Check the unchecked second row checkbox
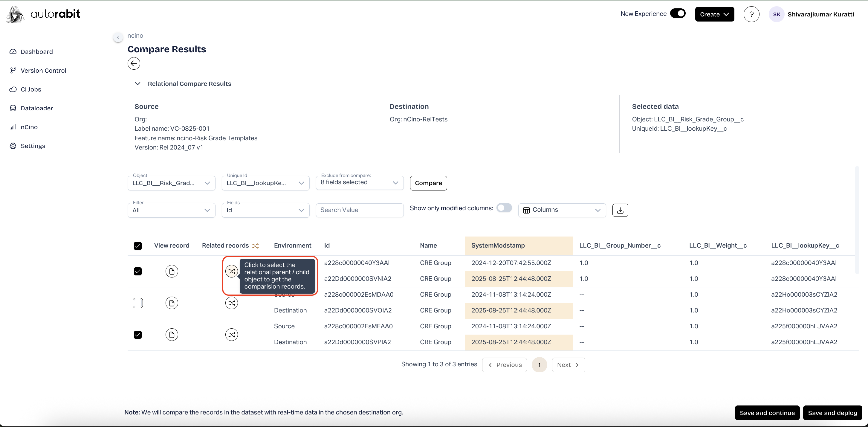 point(137,303)
